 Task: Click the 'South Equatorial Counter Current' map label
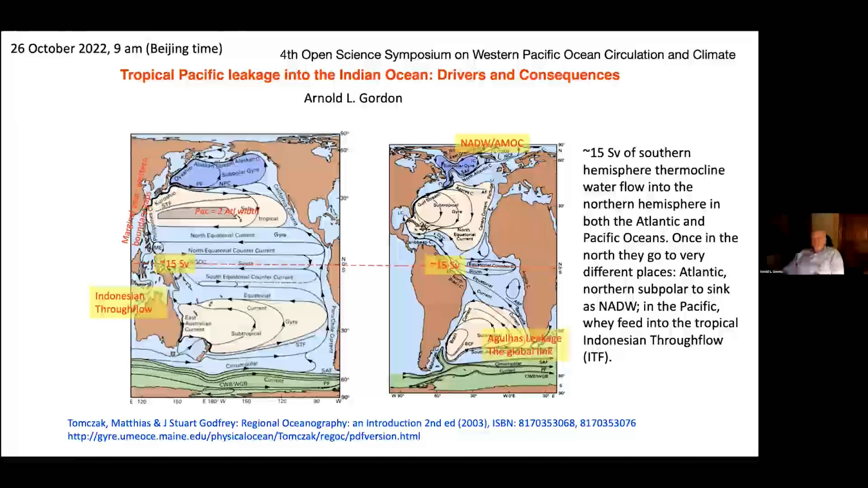point(249,277)
